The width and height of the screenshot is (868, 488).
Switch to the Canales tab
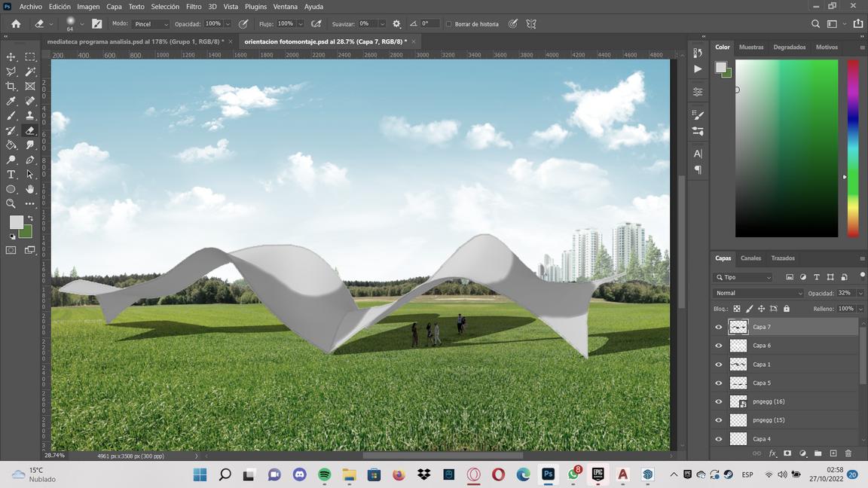750,258
